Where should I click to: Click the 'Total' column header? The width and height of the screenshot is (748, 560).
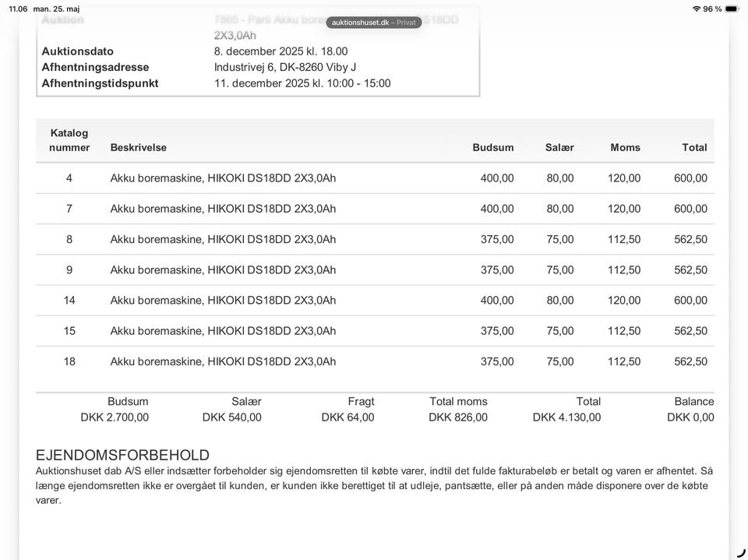(694, 147)
